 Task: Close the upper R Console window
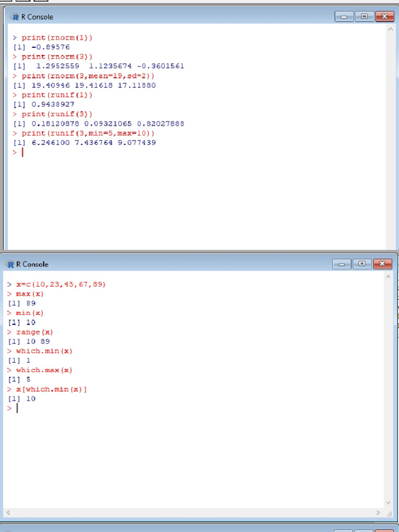(x=384, y=16)
